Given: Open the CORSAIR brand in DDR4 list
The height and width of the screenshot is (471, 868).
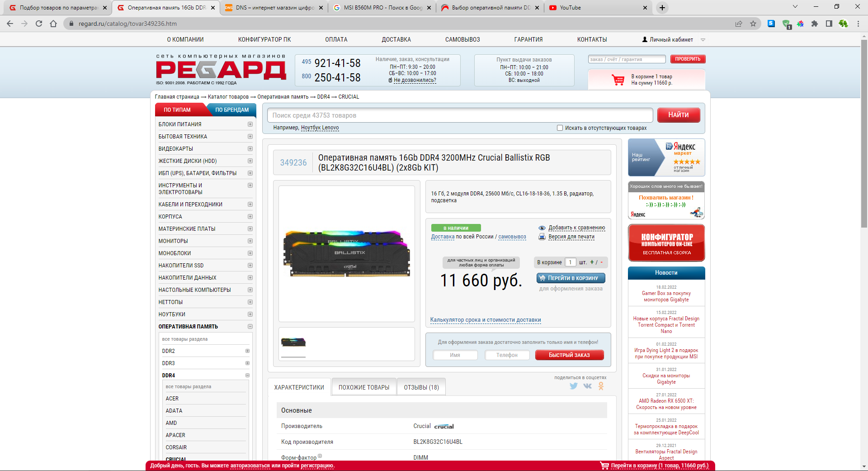Looking at the screenshot, I should pos(176,447).
